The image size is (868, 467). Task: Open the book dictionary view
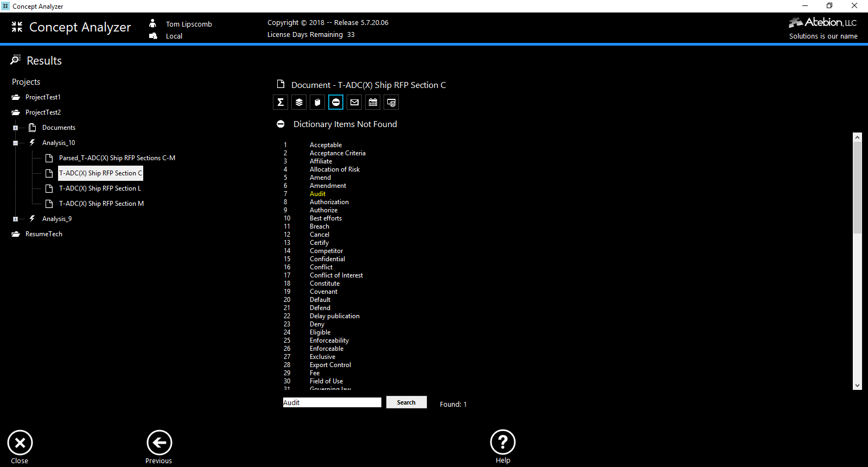317,102
